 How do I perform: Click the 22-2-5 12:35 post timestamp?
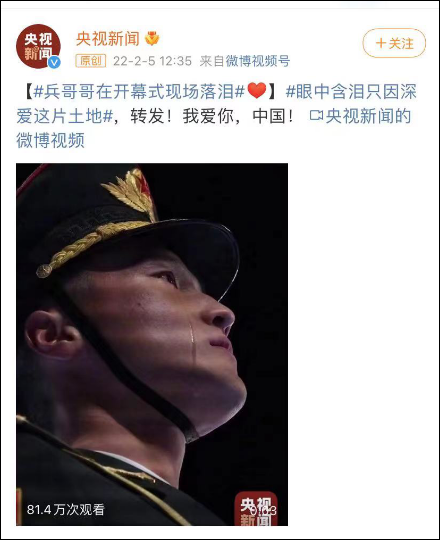152,61
